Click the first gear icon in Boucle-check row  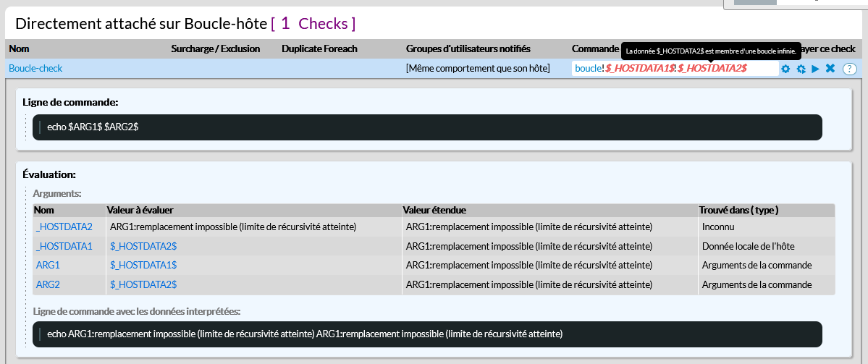coord(785,69)
